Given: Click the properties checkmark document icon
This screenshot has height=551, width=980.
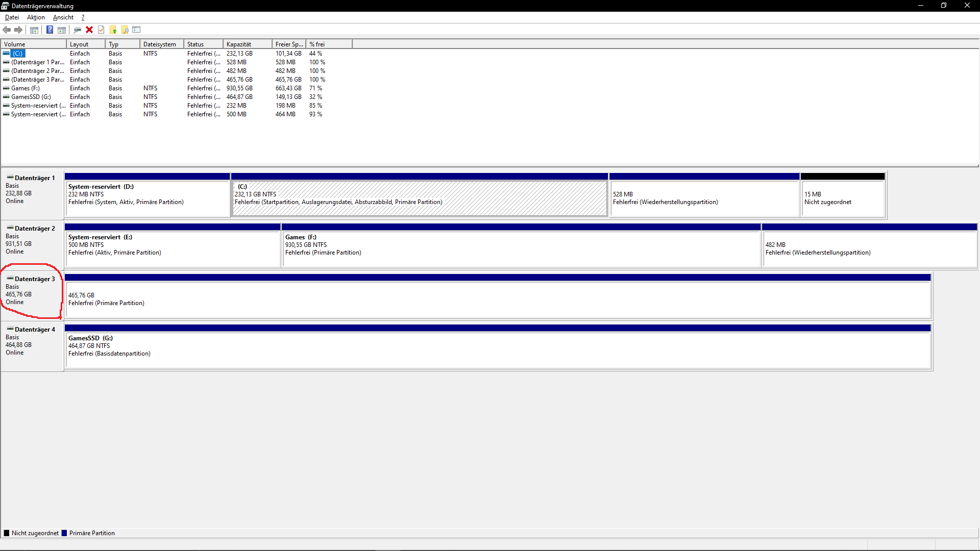Looking at the screenshot, I should click(101, 30).
